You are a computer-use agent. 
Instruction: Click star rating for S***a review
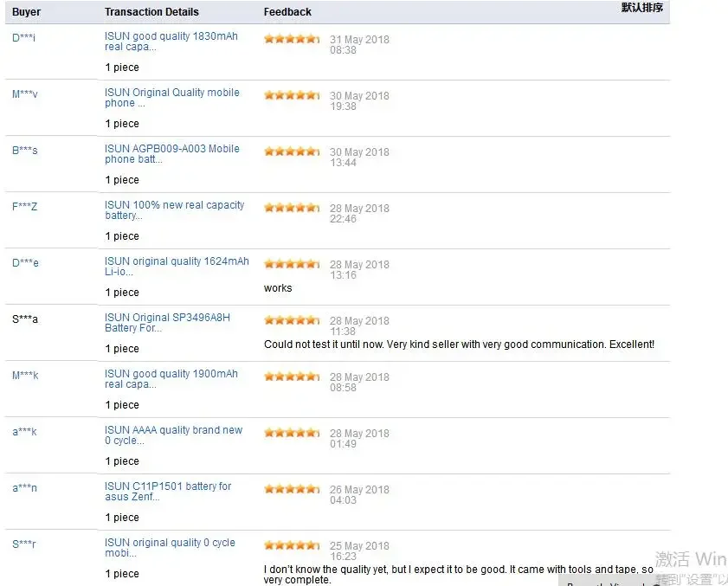[292, 320]
